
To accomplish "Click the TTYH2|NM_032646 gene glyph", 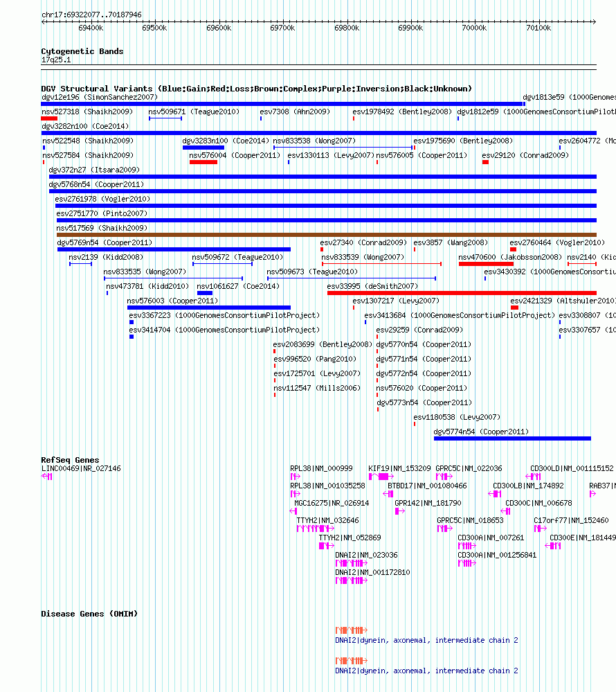I will (316, 529).
